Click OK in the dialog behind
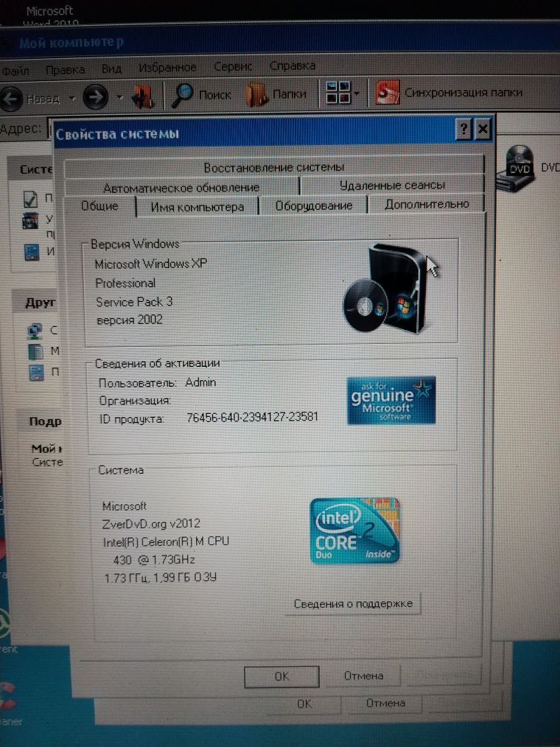 click(304, 704)
